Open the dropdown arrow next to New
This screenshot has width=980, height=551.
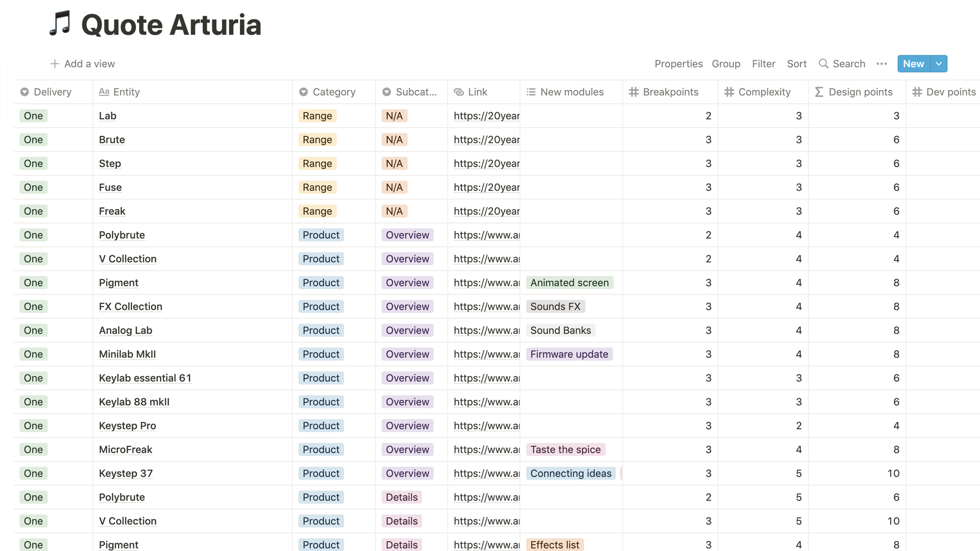[x=939, y=64]
